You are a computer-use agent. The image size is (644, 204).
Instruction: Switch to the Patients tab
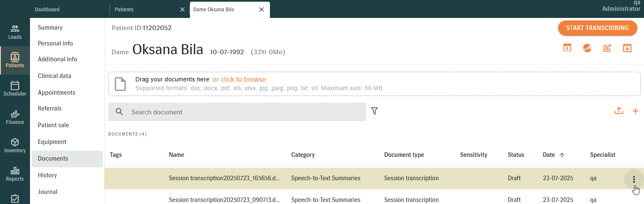click(x=124, y=9)
